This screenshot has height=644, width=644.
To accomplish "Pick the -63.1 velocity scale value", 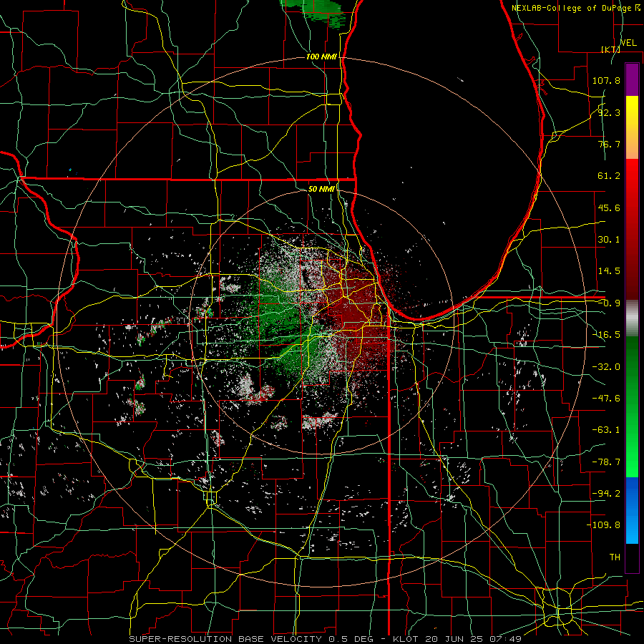I will (x=606, y=430).
